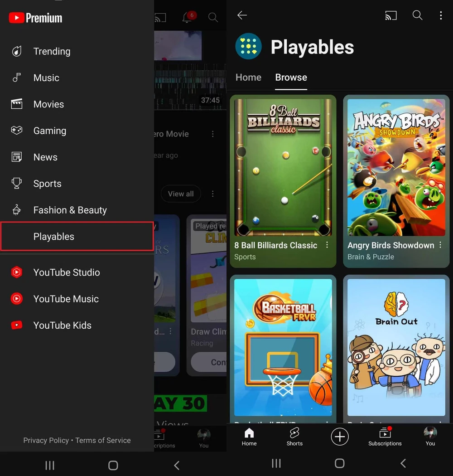Viewport: 453px width, 476px height.
Task: Open the Privacy Policy link
Action: [x=46, y=440]
